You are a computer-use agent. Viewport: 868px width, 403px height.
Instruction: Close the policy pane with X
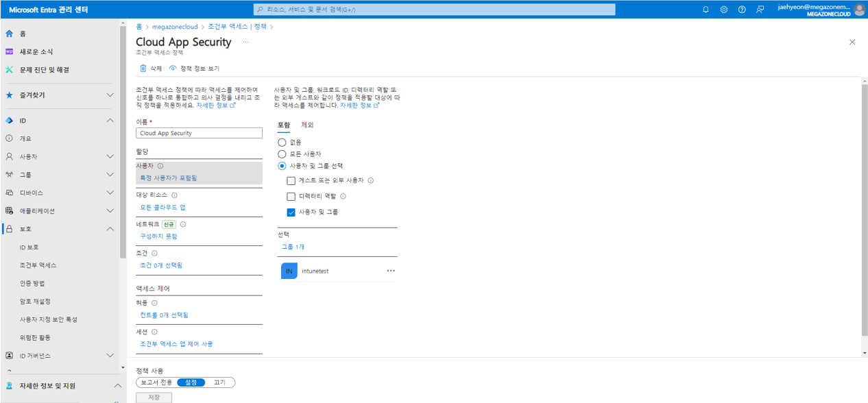point(852,42)
